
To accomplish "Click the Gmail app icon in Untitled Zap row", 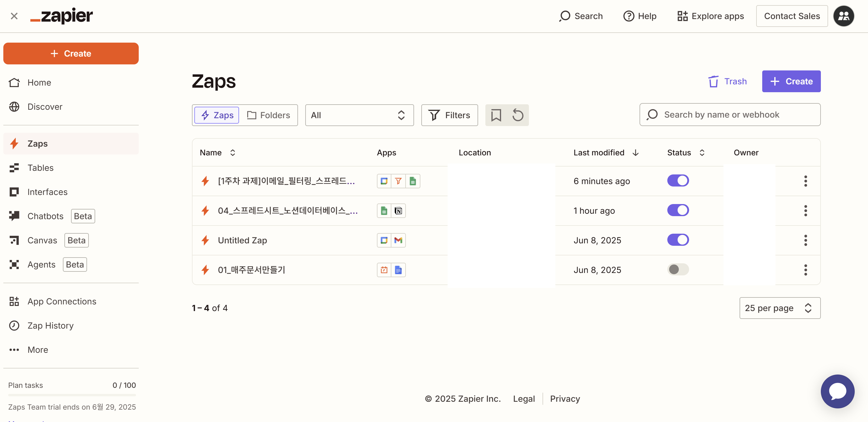I will (398, 240).
